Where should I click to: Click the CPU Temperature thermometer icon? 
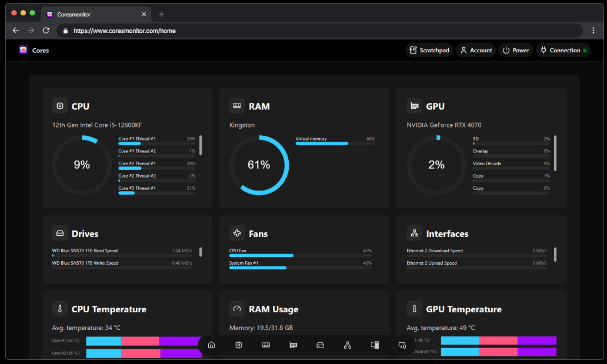pyautogui.click(x=59, y=308)
